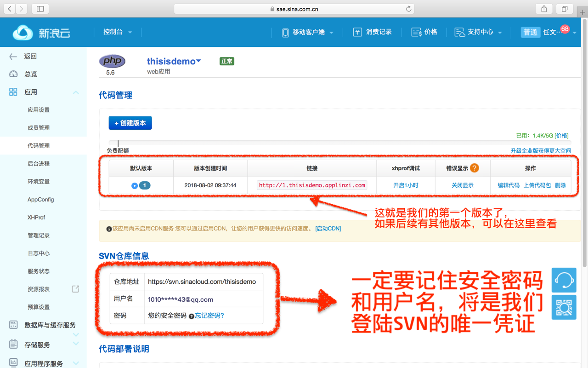Go back with Safari's back arrow
This screenshot has height=368, width=588.
pos(10,9)
